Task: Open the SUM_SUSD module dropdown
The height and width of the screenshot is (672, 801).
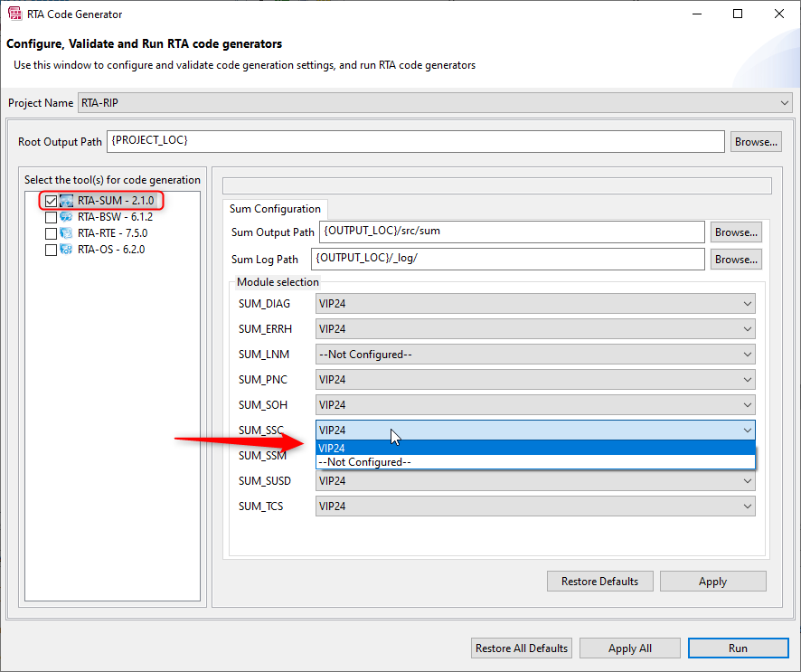Action: [535, 481]
